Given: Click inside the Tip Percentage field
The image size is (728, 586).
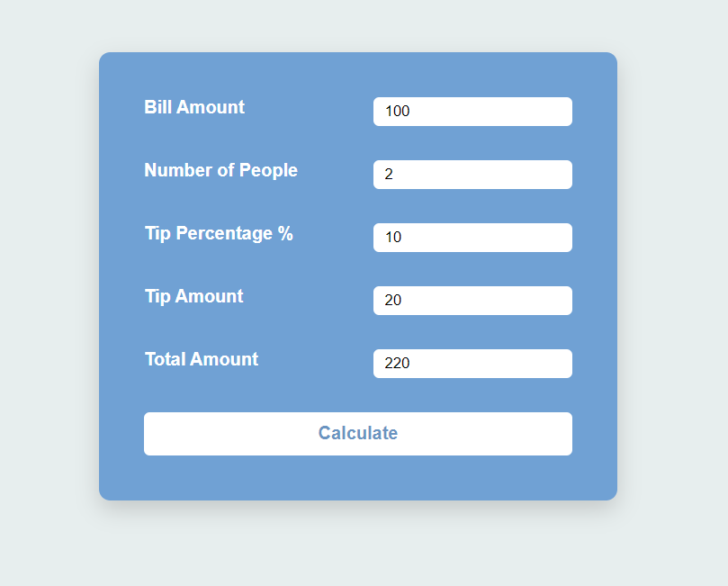Looking at the screenshot, I should (x=472, y=237).
